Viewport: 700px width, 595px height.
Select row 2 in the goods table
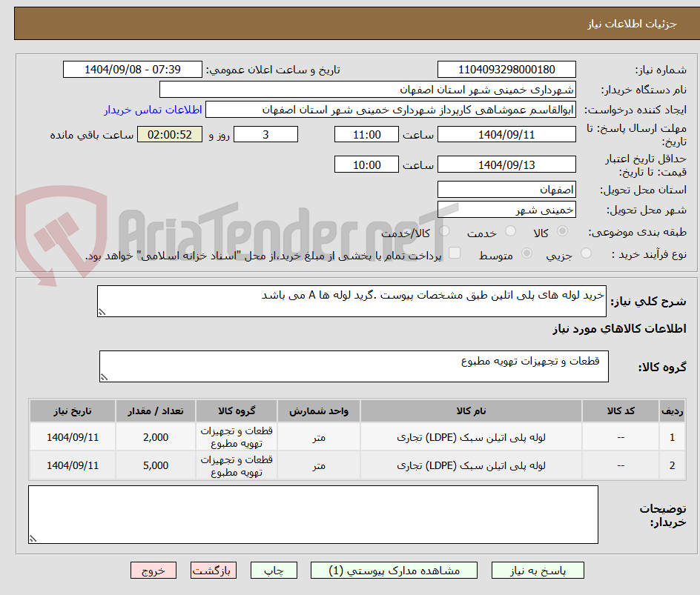click(357, 465)
